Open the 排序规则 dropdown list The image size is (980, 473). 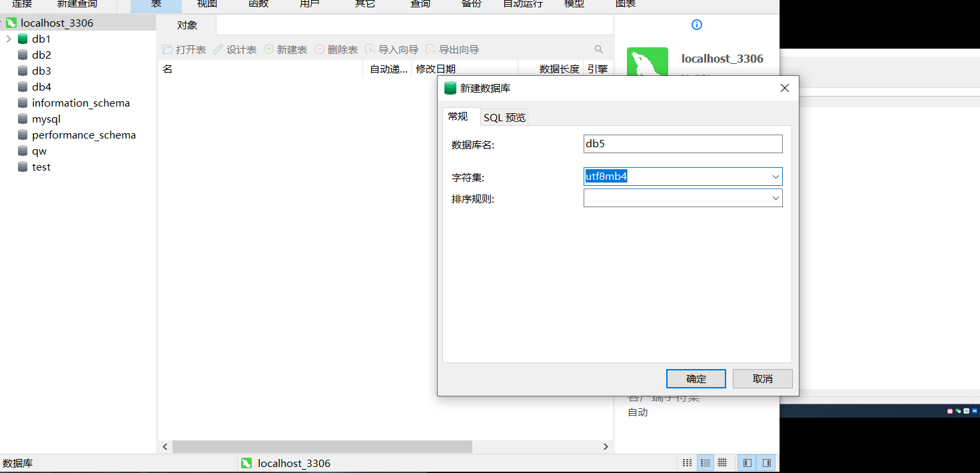tap(775, 198)
